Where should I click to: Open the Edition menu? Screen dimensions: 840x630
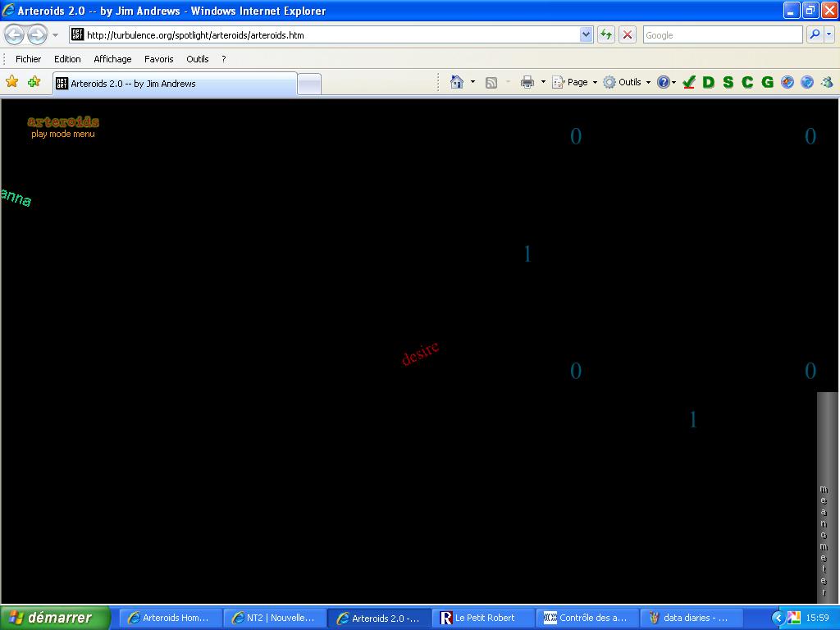[x=67, y=59]
